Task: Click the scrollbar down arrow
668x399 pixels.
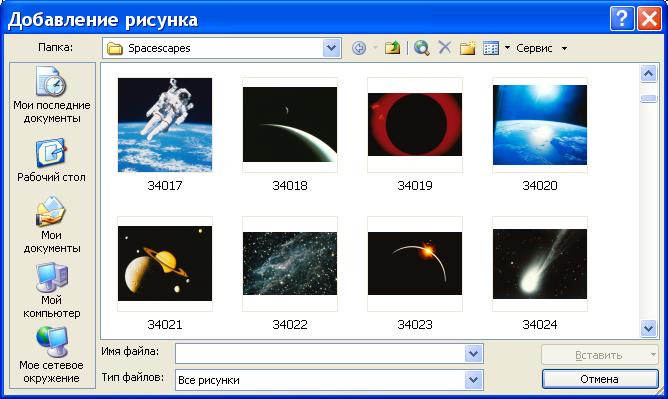Action: pyautogui.click(x=648, y=328)
